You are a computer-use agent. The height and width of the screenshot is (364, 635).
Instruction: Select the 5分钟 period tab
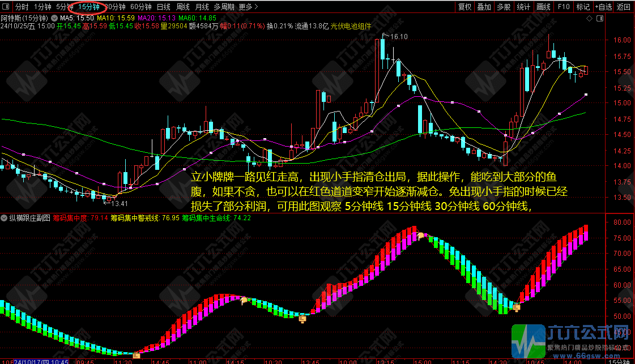65,7
